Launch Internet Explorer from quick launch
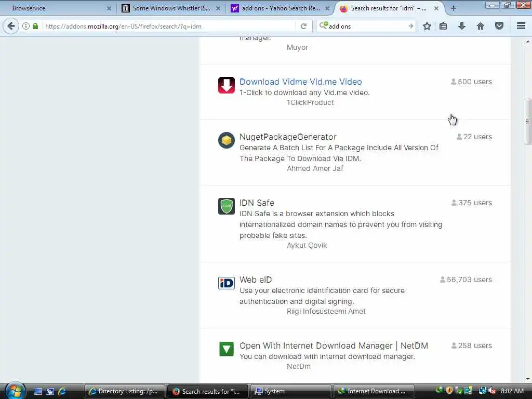 coord(62,391)
